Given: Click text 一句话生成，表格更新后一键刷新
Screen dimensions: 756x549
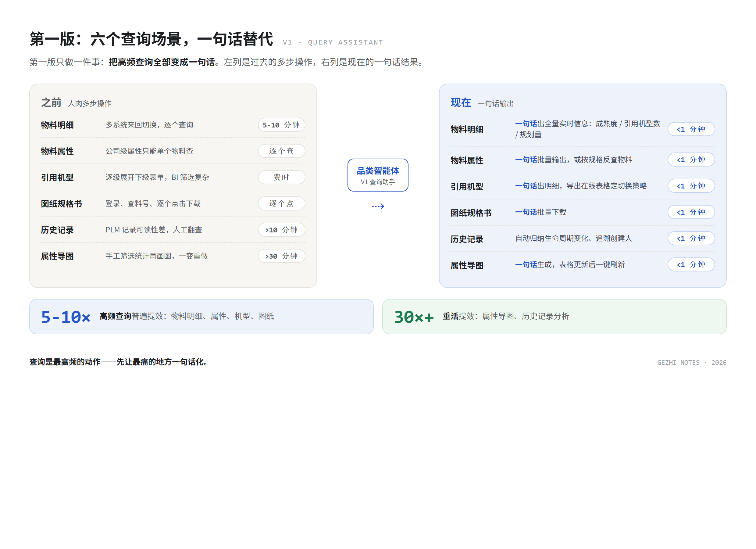Looking at the screenshot, I should click(x=570, y=264).
